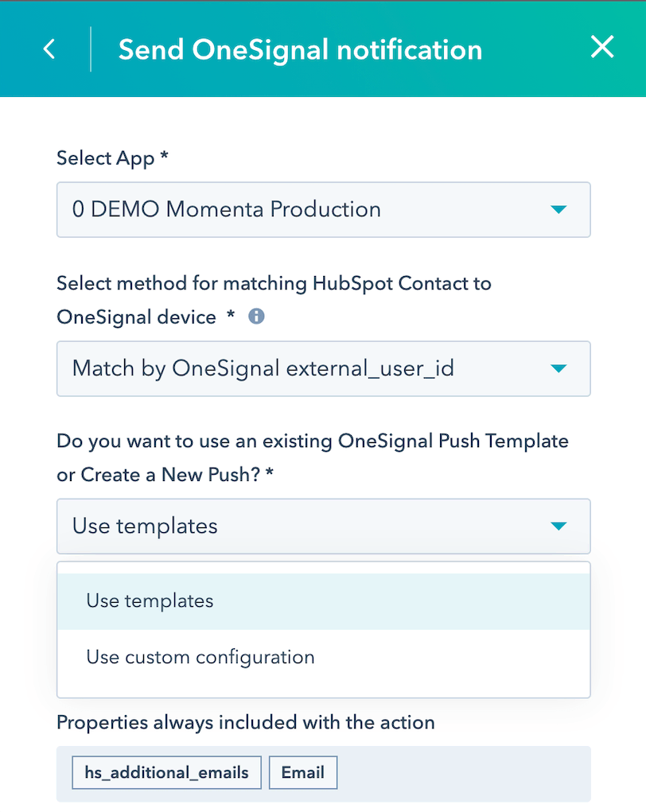The image size is (646, 812).
Task: Click the caret on the templates dropdown
Action: (x=560, y=526)
